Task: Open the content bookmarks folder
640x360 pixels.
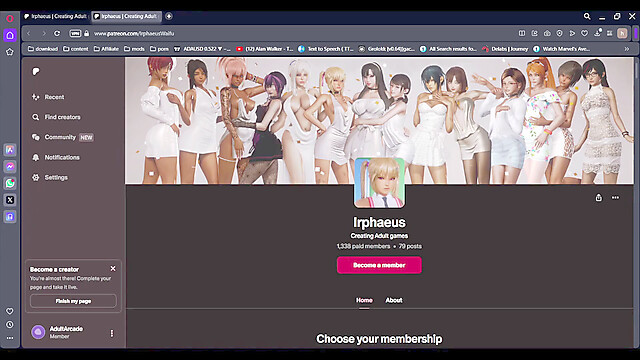Action: [76, 49]
